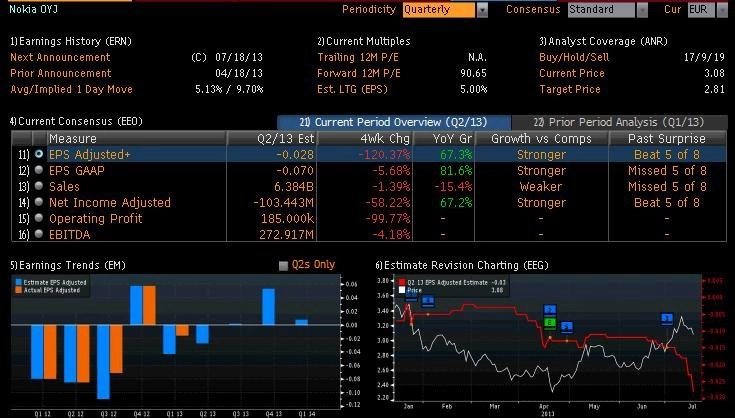Click the EBITDA estimate value 272.917M
735x418 pixels.
(286, 234)
